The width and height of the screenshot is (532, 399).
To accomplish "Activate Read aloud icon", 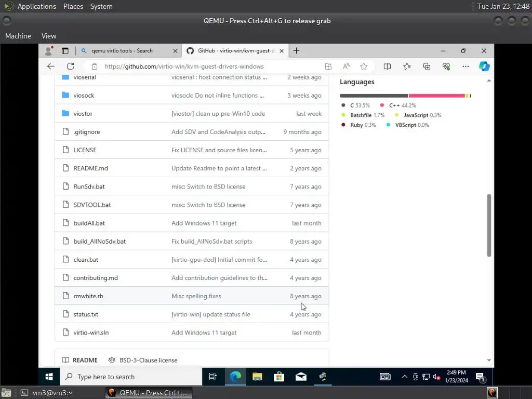I will pos(346,66).
